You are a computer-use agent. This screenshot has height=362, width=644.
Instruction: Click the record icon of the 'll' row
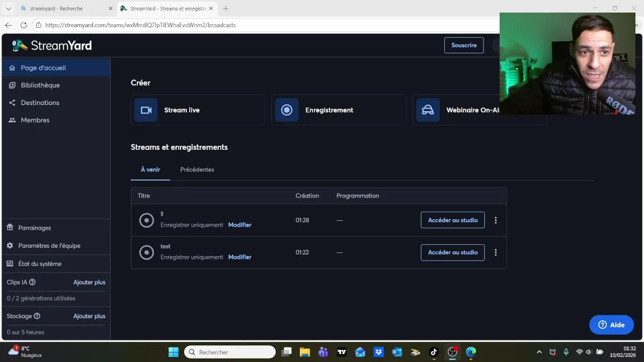click(x=146, y=220)
